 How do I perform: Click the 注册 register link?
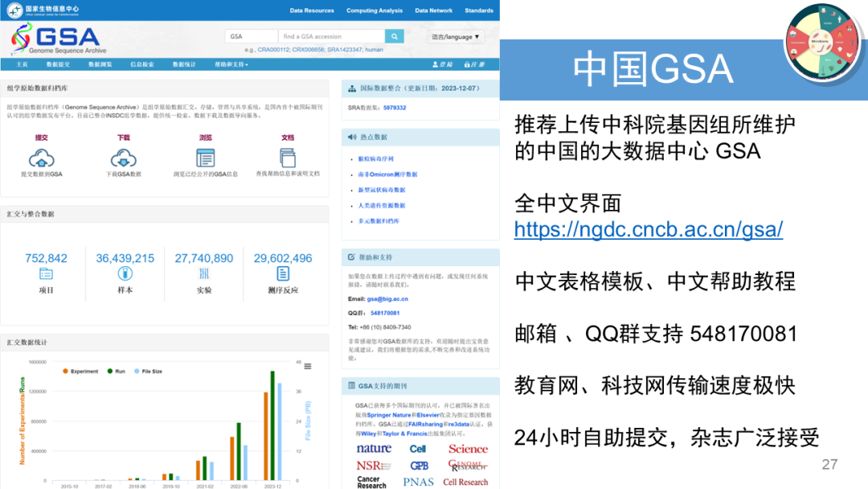click(x=474, y=65)
